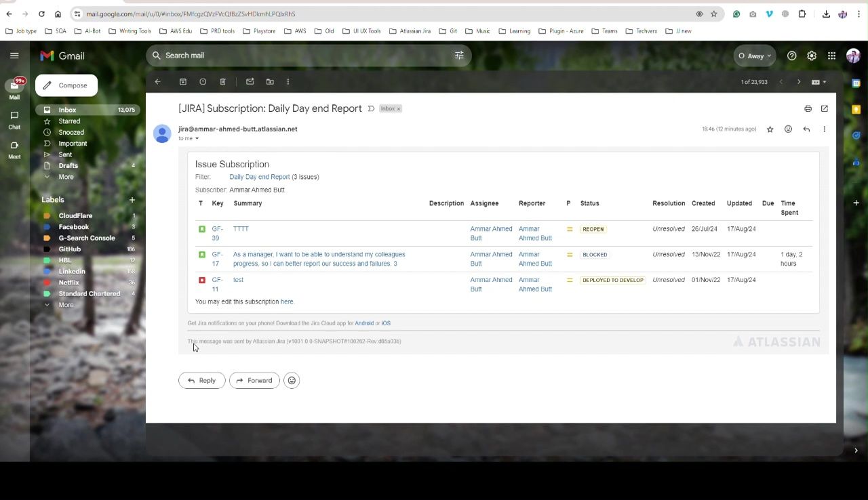Viewport: 868px width, 500px height.
Task: Expand More under mail folders
Action: [66, 177]
